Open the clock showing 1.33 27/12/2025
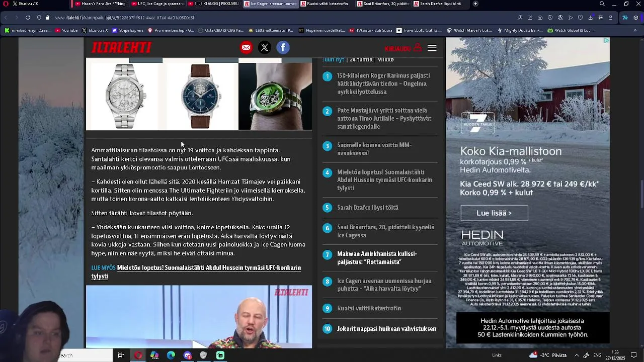This screenshot has height=362, width=644. tap(615, 355)
